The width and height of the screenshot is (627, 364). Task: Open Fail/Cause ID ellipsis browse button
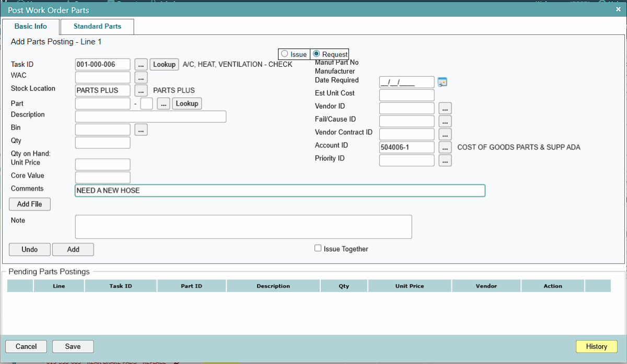tap(445, 122)
